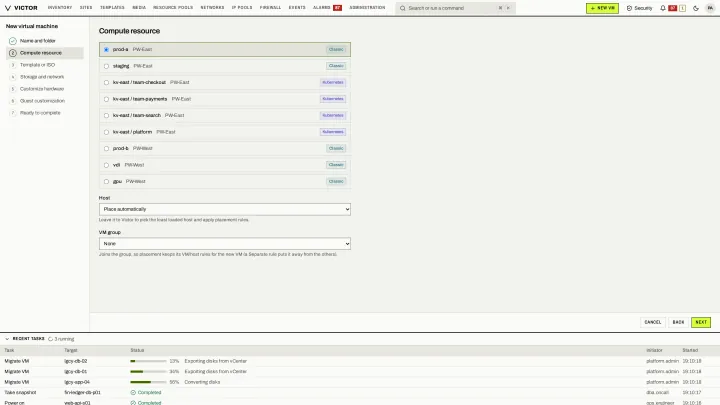Image resolution: width=720 pixels, height=405 pixels.
Task: Click the Started column header
Action: pyautogui.click(x=690, y=350)
